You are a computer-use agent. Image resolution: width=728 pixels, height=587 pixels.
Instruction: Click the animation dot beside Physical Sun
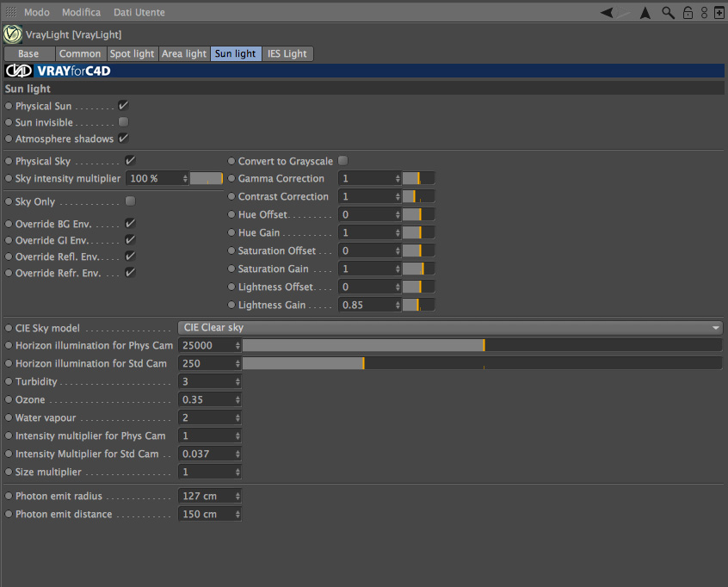click(x=9, y=106)
